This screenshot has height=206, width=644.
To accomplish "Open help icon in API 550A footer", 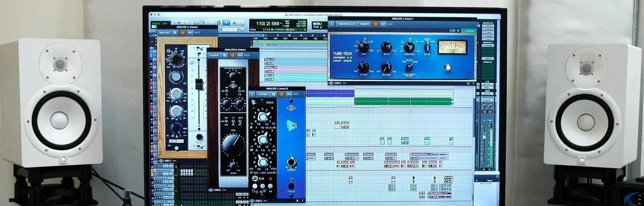I will (x=302, y=201).
